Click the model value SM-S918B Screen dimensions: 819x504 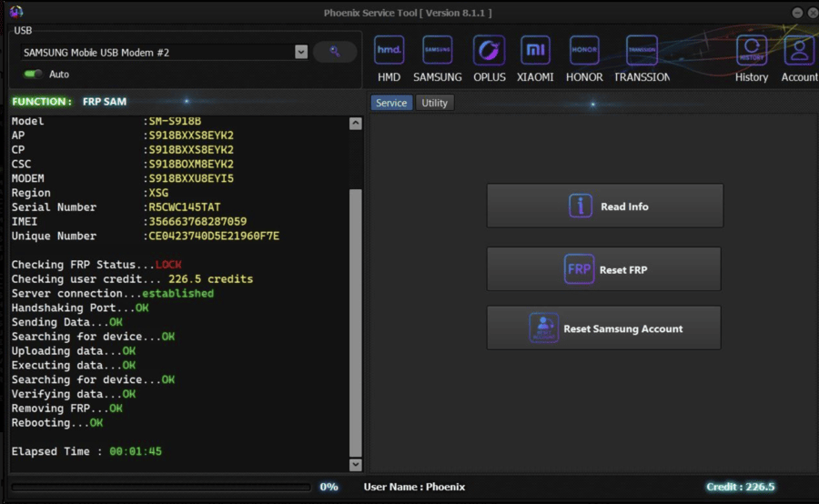[175, 121]
